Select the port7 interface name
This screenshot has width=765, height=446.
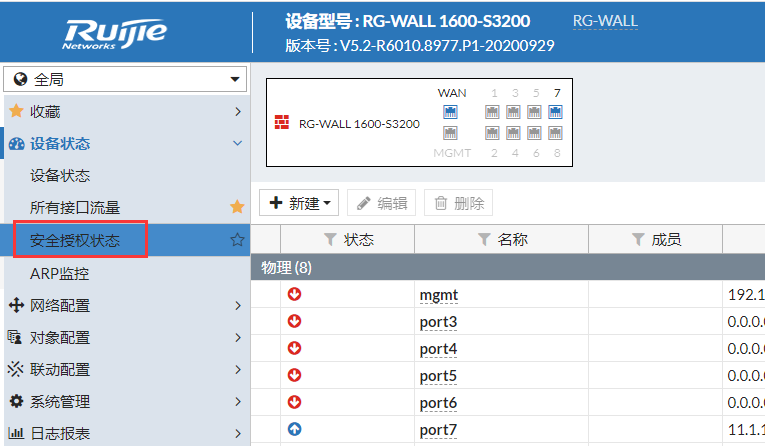coord(438,430)
